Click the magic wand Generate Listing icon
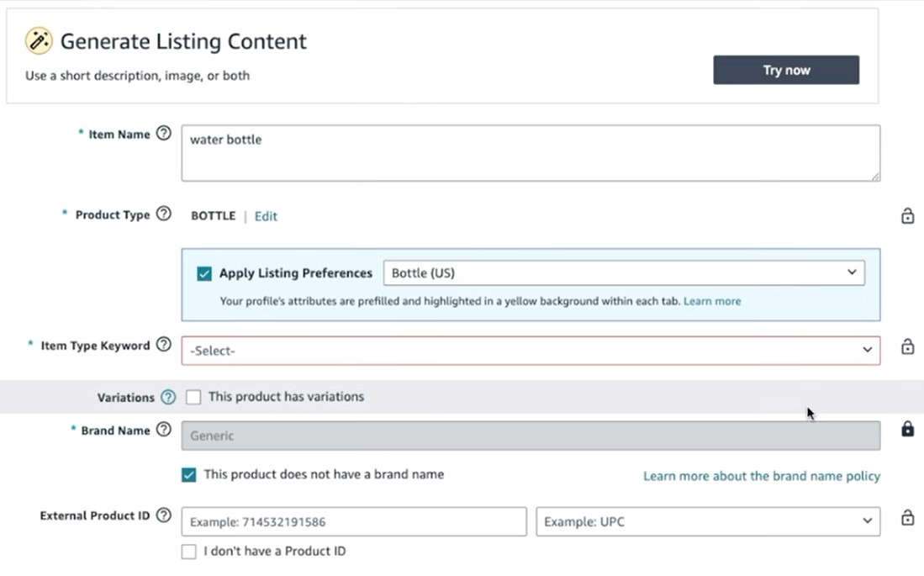 coord(39,40)
